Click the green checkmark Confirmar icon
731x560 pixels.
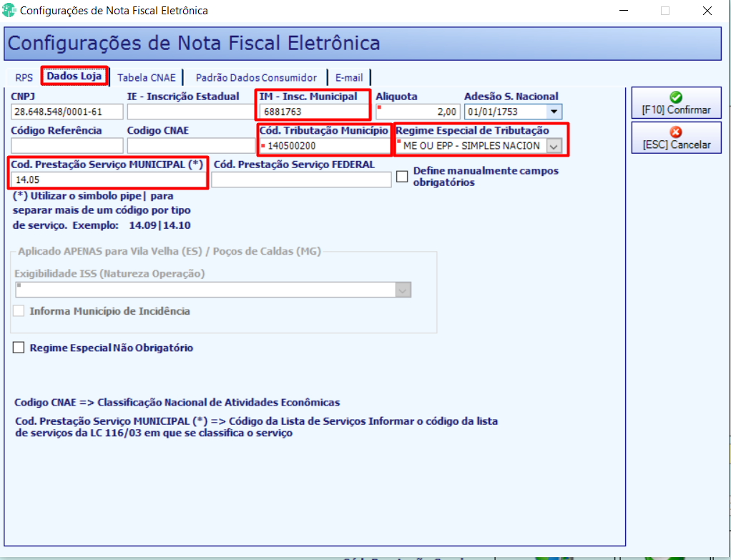(x=675, y=97)
